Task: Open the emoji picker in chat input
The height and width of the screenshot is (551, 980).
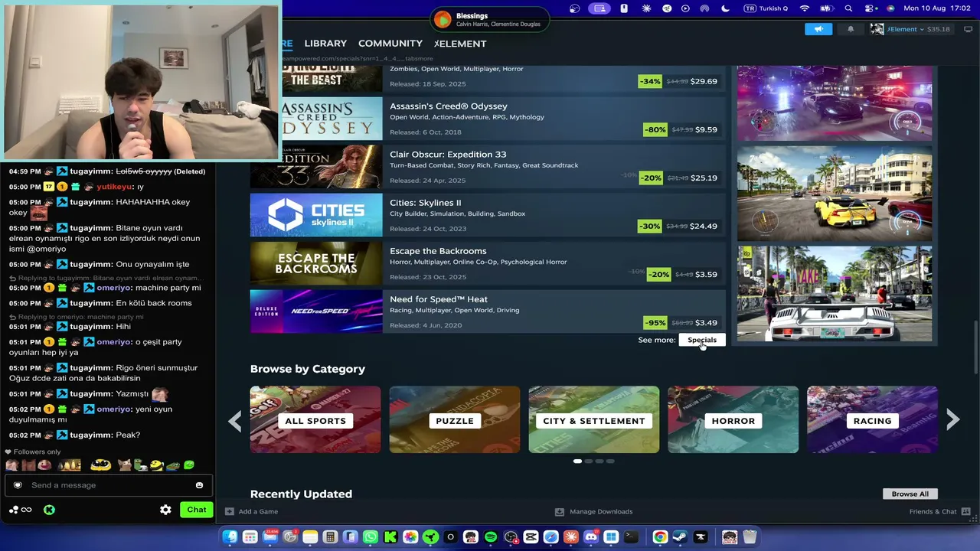Action: click(199, 485)
